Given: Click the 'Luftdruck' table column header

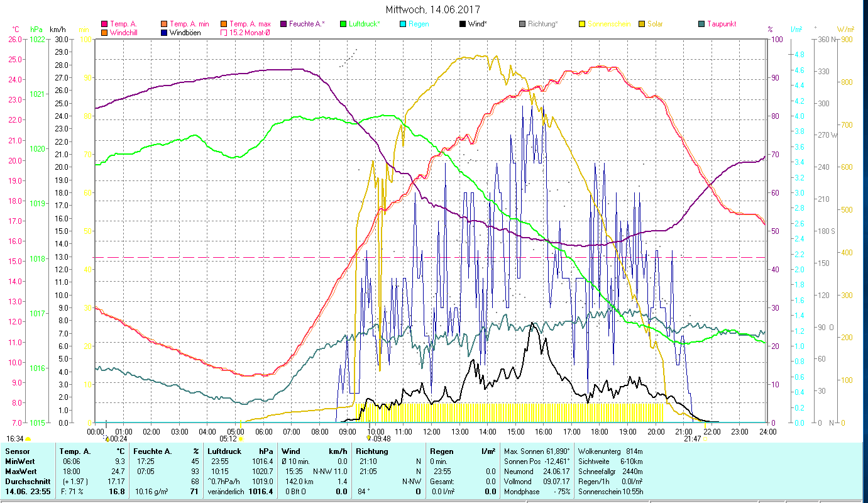Looking at the screenshot, I should (224, 451).
